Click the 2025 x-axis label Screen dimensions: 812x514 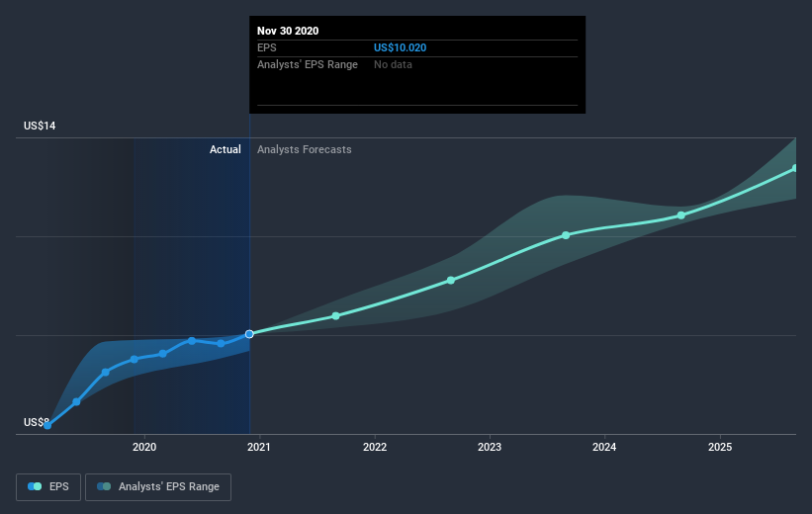click(720, 447)
